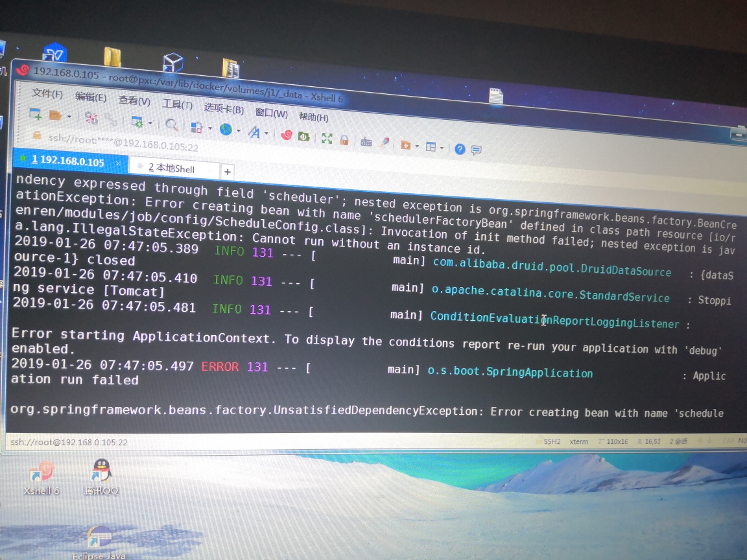Click the color scheme icon

point(196,127)
